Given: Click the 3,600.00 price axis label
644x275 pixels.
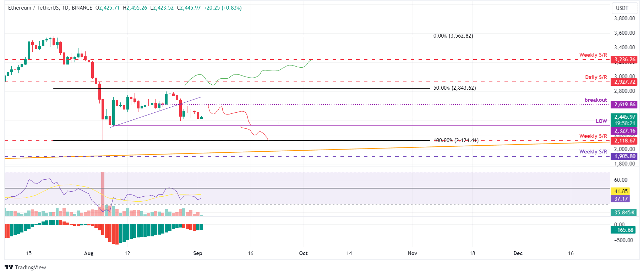Looking at the screenshot, I should coord(624,33).
